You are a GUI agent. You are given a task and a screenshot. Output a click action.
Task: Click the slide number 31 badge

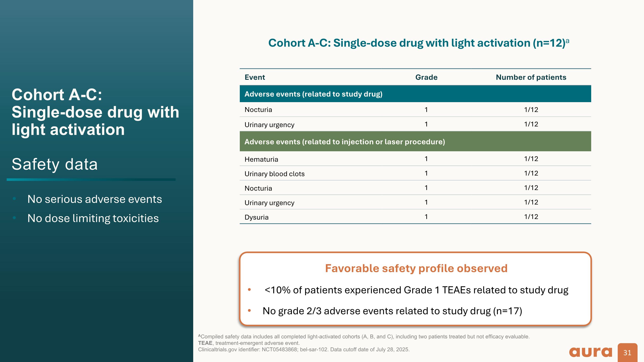coord(627,353)
